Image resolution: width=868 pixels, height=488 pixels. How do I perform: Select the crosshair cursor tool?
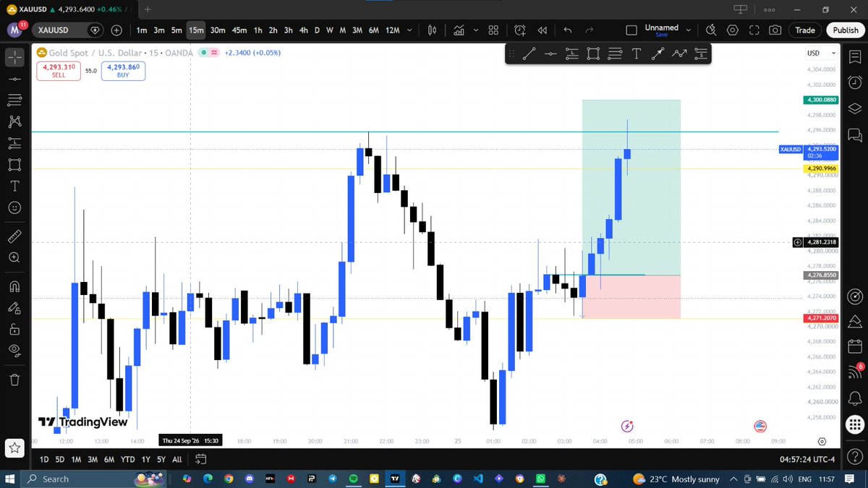(x=15, y=56)
